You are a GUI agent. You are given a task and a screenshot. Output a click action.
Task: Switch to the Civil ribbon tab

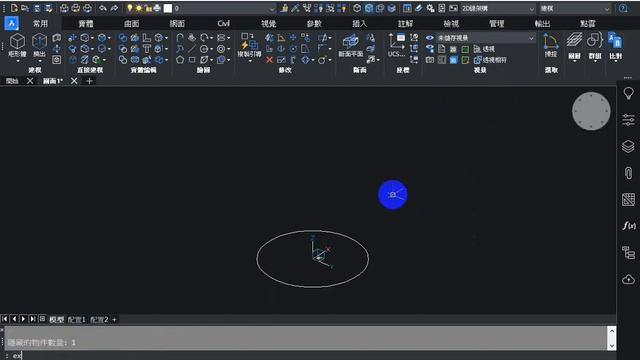coord(223,24)
